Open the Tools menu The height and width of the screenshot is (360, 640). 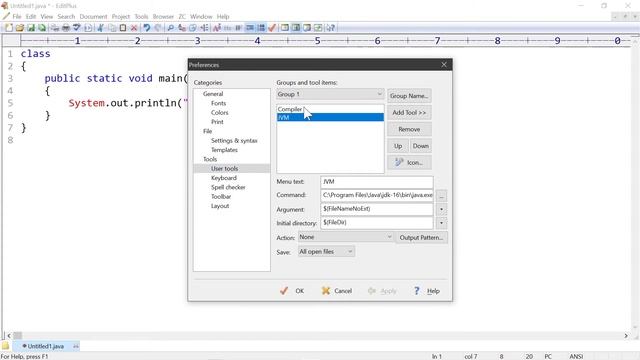(x=141, y=17)
